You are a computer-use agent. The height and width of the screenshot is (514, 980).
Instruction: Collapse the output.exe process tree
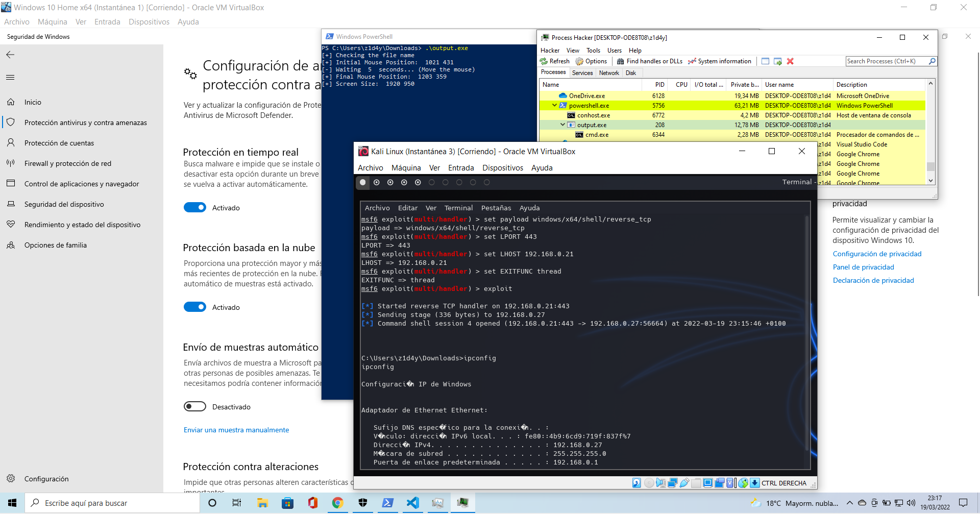pyautogui.click(x=562, y=125)
